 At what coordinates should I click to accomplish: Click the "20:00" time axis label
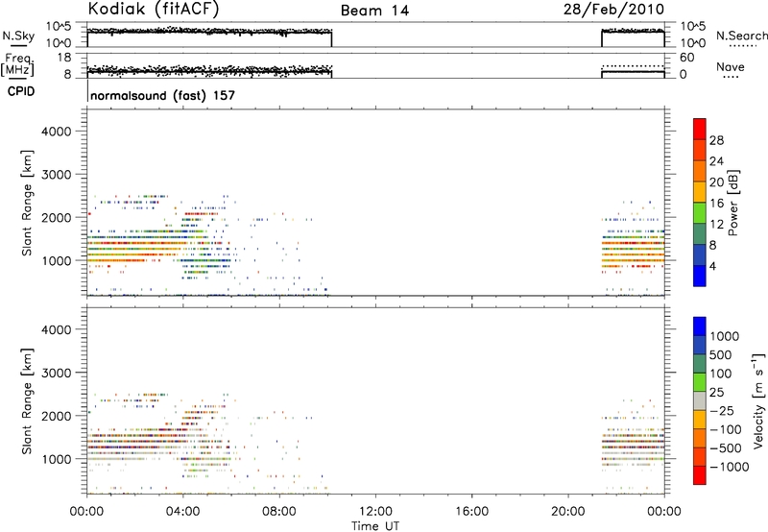point(568,511)
